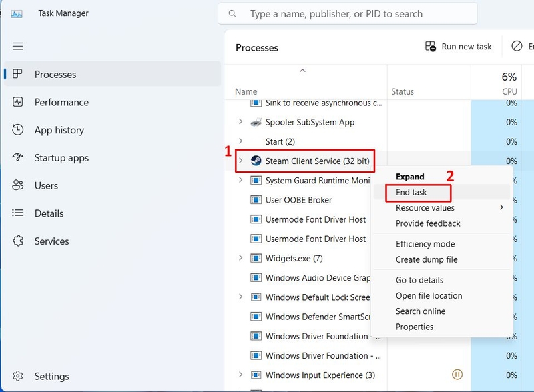The image size is (534, 392).
Task: Expand the Widgets.exe (7) group
Action: [x=241, y=258]
